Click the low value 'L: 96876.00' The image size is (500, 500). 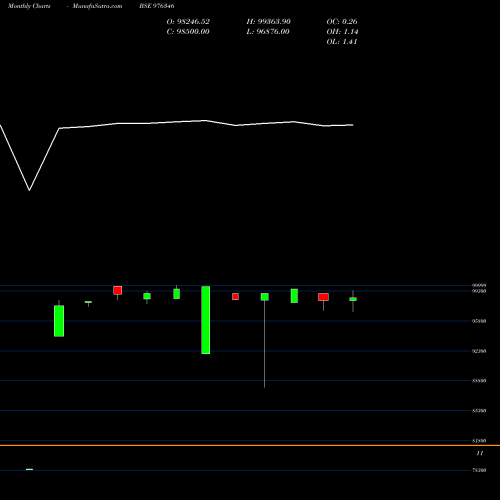tap(268, 32)
